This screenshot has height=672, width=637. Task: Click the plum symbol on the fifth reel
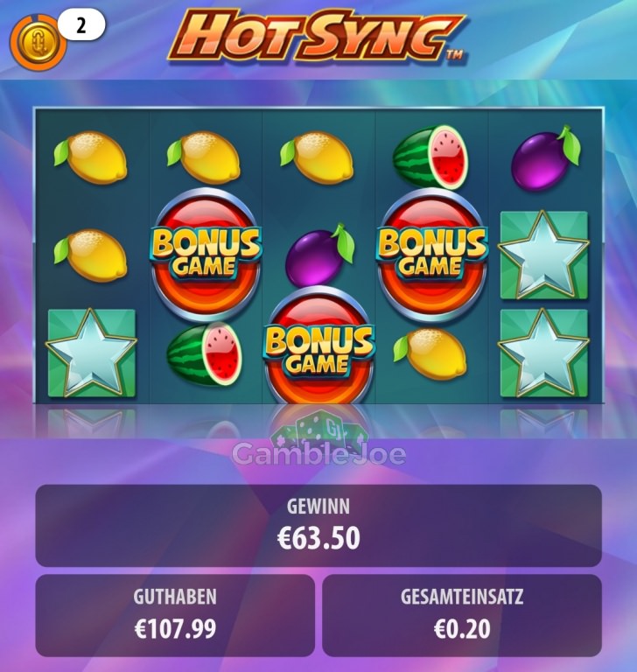click(545, 157)
